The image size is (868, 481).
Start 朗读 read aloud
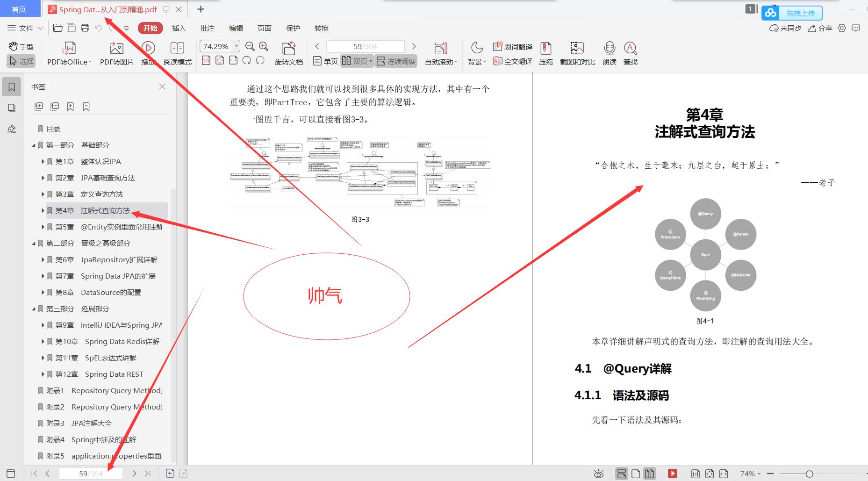pyautogui.click(x=609, y=49)
